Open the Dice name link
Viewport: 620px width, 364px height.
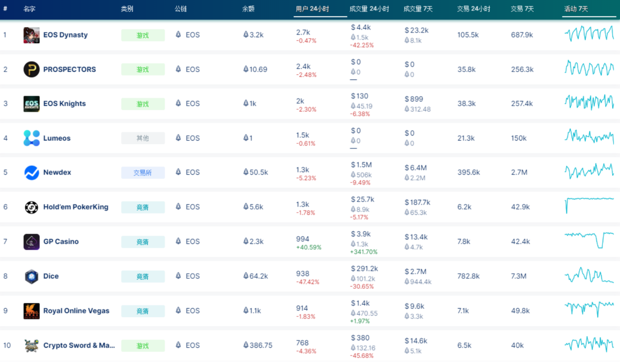click(51, 276)
